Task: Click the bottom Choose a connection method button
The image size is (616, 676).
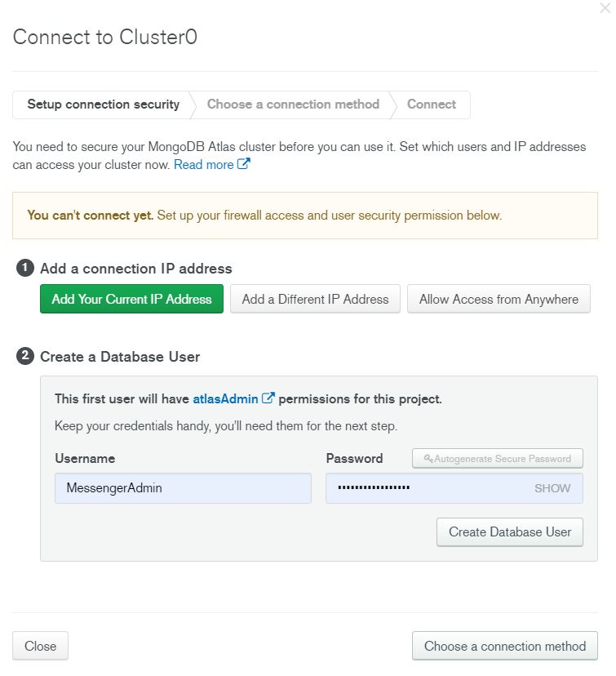Action: (x=505, y=646)
